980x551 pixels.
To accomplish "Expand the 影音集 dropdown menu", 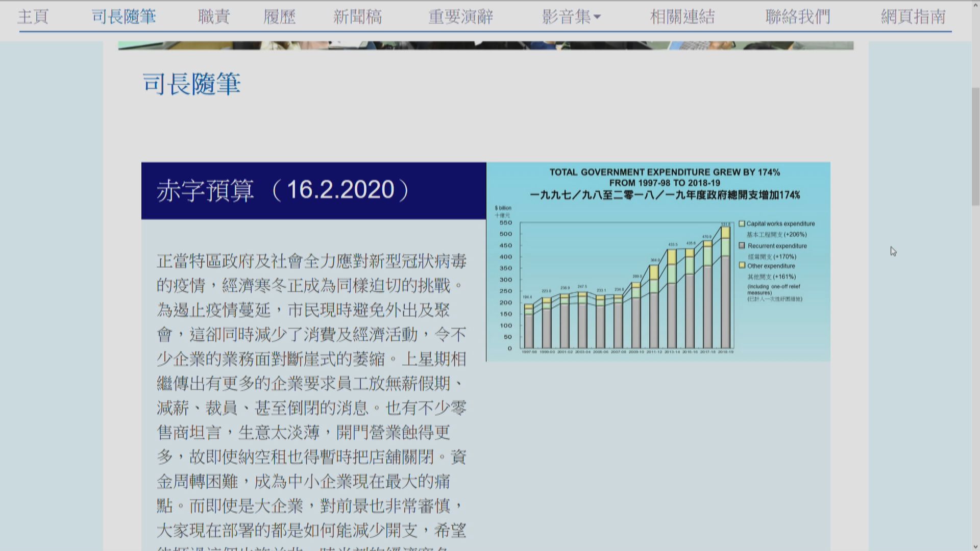I will pos(570,17).
